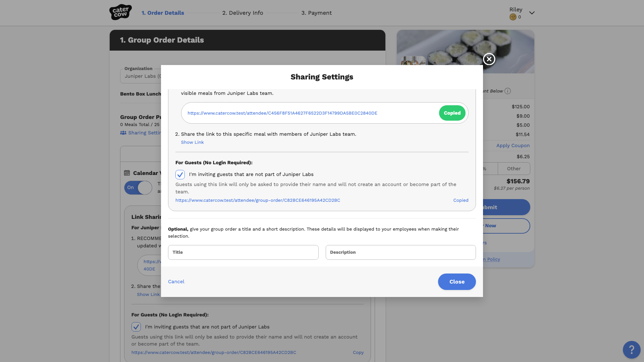The image size is (644, 362).
Task: Select the Other tip option
Action: tap(514, 169)
